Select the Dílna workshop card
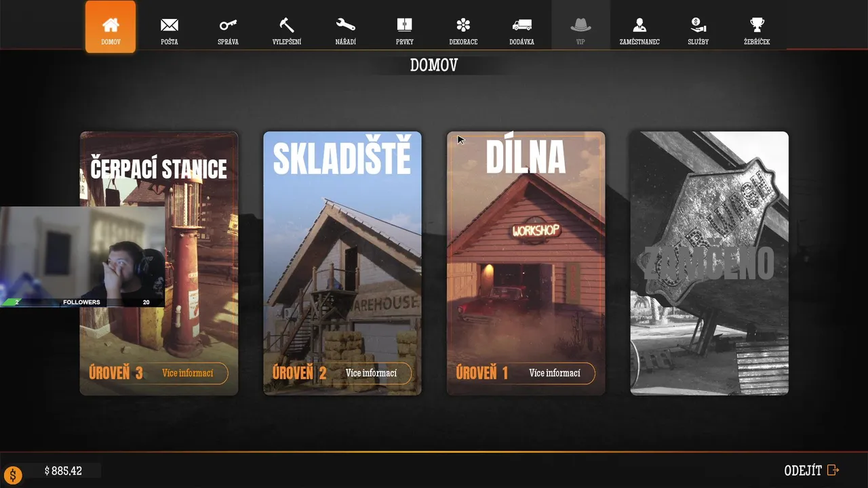The height and width of the screenshot is (488, 868). [526, 263]
